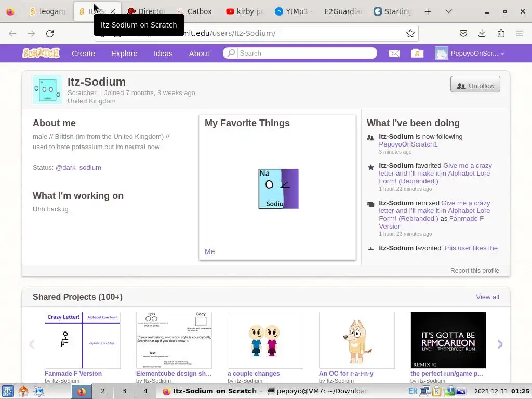Show next shared projects with right arrow

pyautogui.click(x=500, y=344)
